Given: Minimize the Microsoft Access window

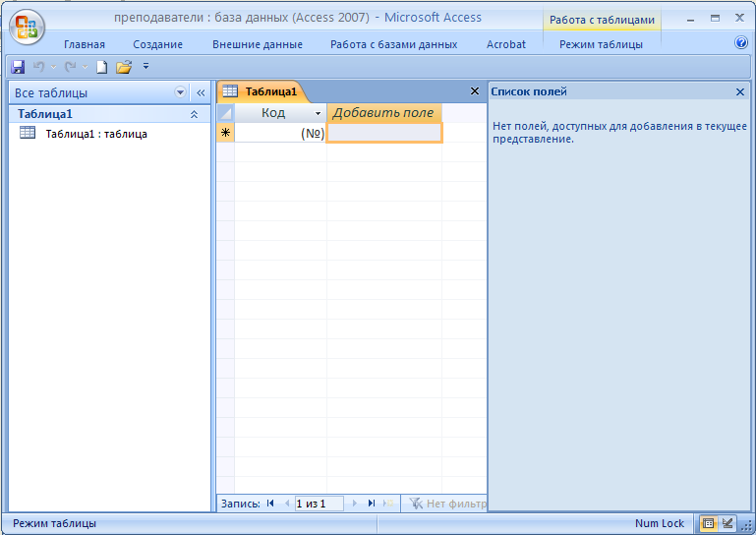Looking at the screenshot, I should point(690,20).
